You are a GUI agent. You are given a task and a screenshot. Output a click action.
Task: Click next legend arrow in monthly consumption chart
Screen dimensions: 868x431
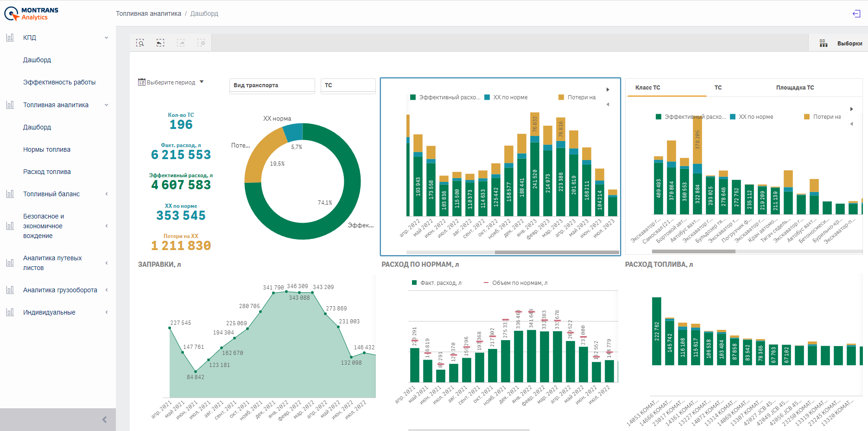pyautogui.click(x=608, y=90)
